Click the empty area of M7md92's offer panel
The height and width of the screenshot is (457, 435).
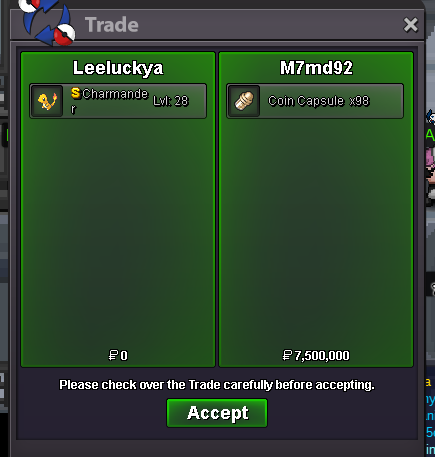point(316,233)
